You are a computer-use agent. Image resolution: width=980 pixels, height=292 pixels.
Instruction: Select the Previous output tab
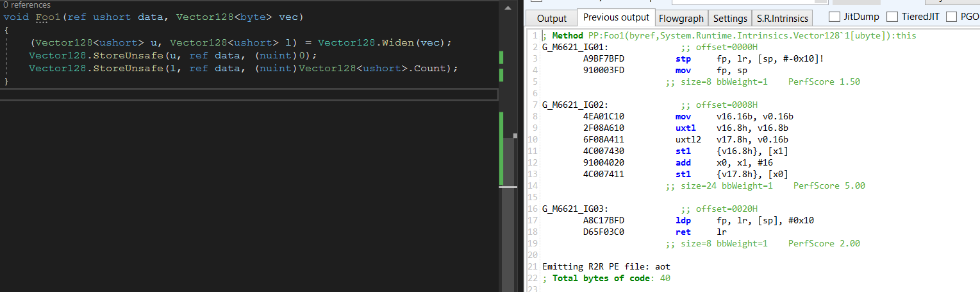pos(616,18)
